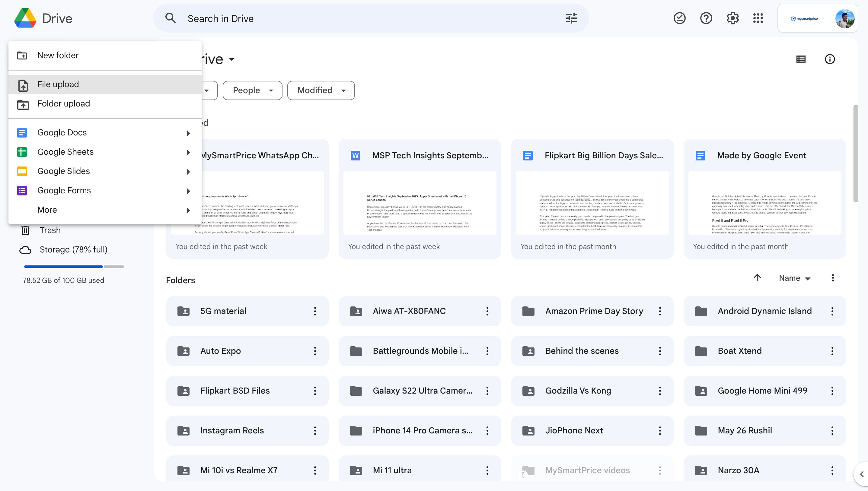Open more actions for iPhone 14 Pro Camera folder

[x=487, y=430]
